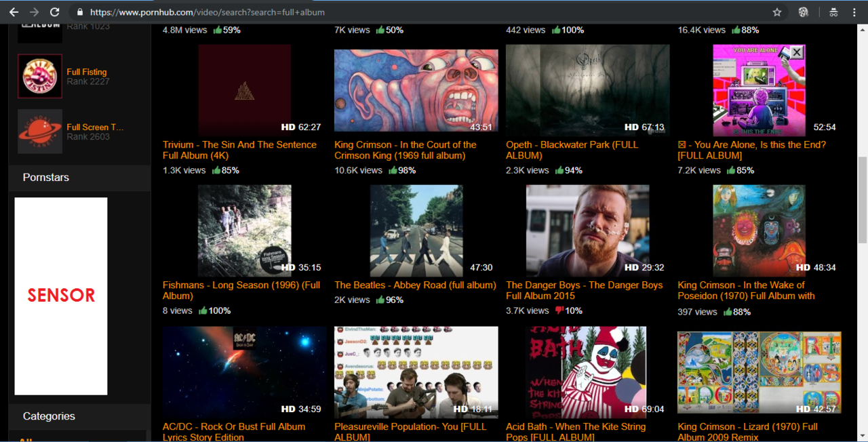Click the page vertical scrollbar thumb
This screenshot has height=442, width=868.
tap(863, 201)
